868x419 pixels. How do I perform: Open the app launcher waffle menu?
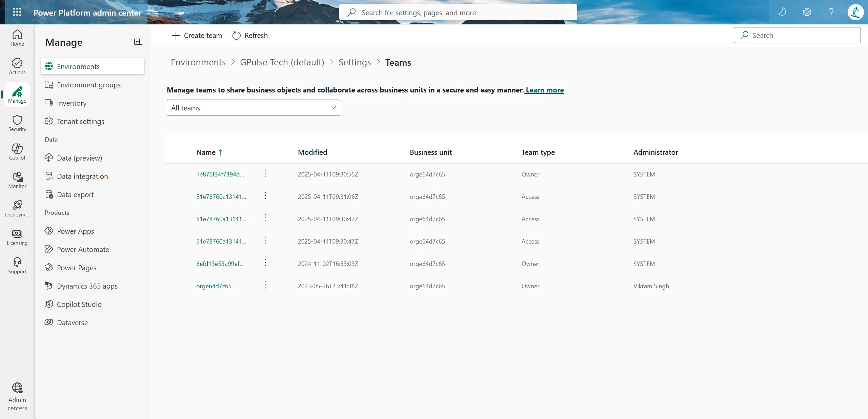click(17, 12)
